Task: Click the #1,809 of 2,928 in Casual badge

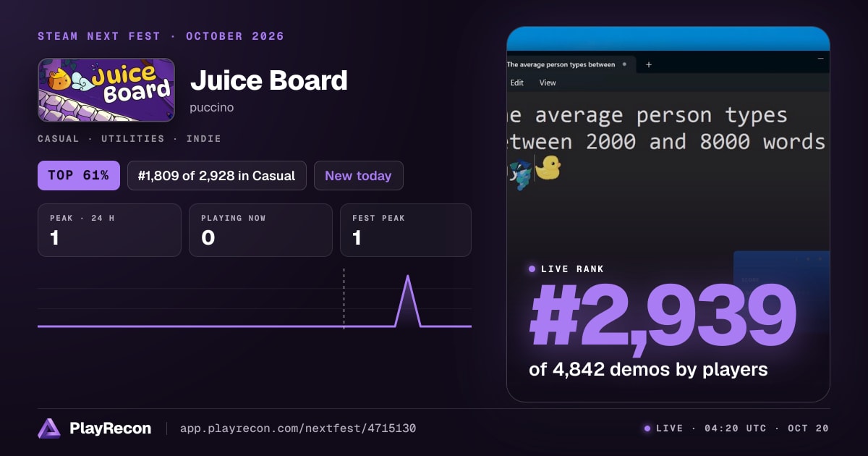Action: tap(217, 175)
